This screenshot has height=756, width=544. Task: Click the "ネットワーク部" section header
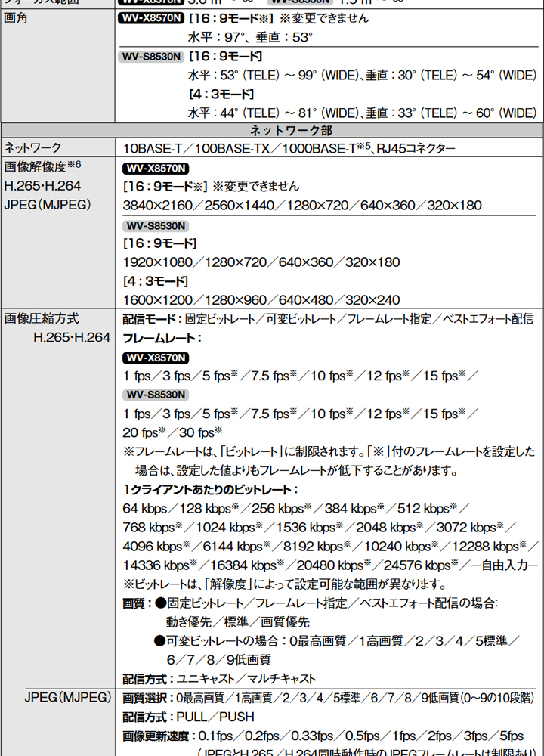coord(291,131)
